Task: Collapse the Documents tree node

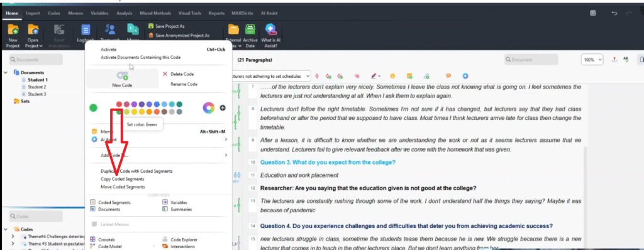Action: 6,73
